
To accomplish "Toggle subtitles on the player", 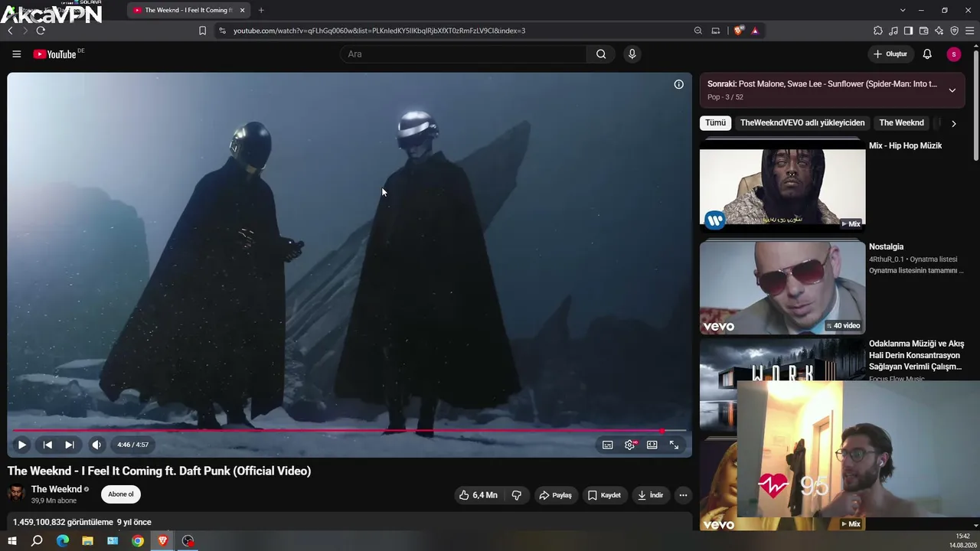I will [x=608, y=445].
